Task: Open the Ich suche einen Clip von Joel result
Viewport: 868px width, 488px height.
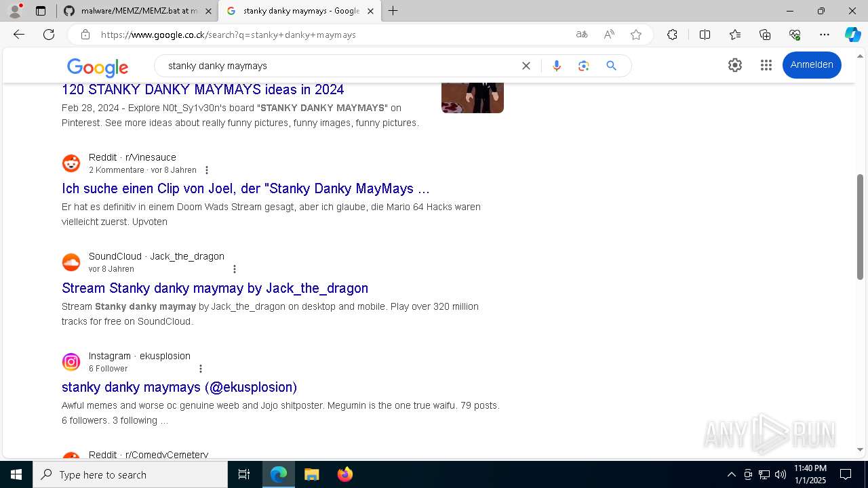Action: point(245,188)
